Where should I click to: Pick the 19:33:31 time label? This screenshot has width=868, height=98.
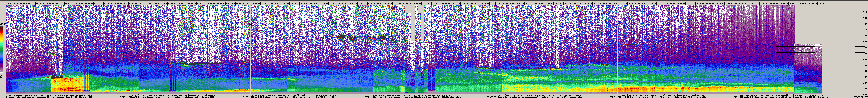pyautogui.click(x=764, y=3)
